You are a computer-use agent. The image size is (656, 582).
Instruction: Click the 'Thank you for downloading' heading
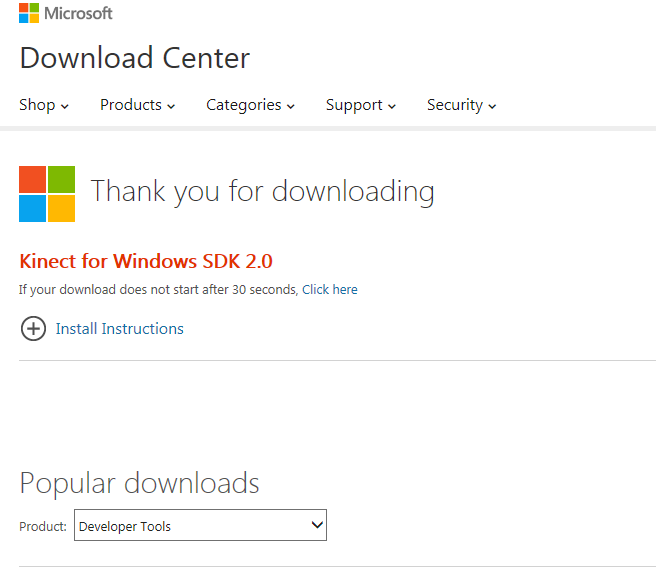(263, 192)
